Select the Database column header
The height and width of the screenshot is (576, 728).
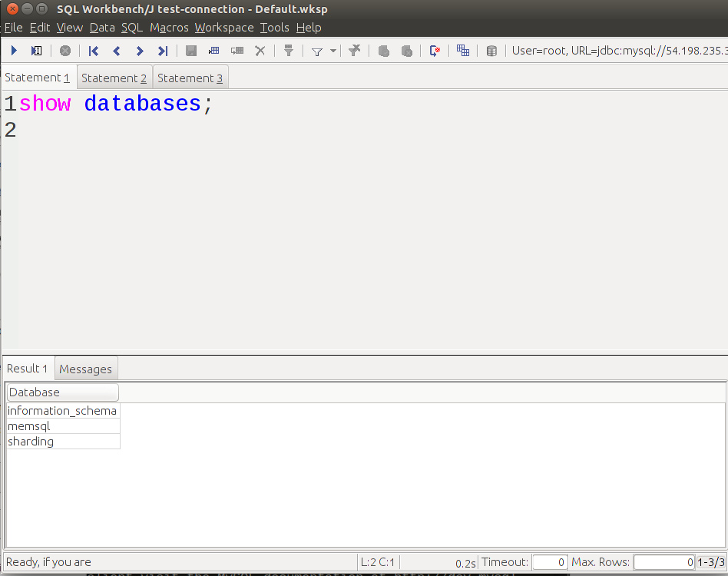[62, 392]
